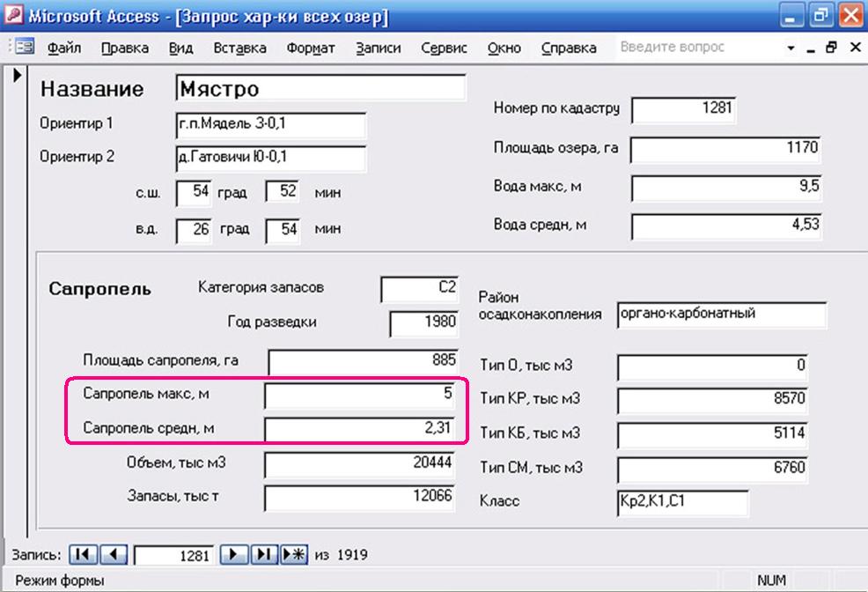The image size is (868, 592).
Task: Click the Запасы field 12066
Action: [359, 498]
